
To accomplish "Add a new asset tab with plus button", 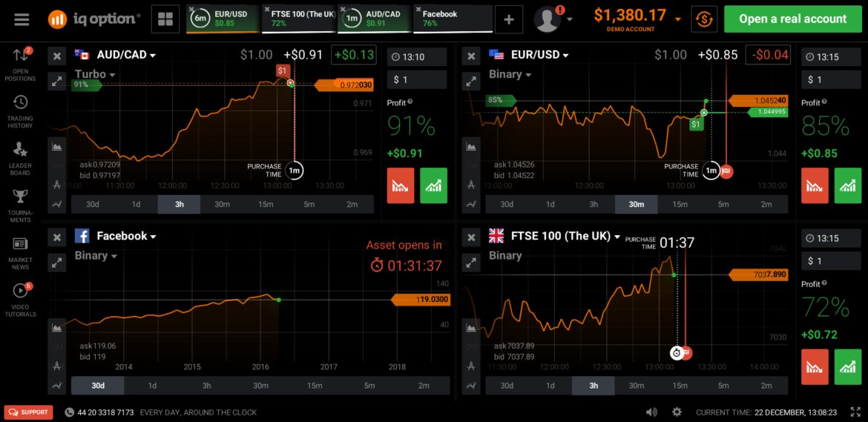I will pyautogui.click(x=509, y=19).
